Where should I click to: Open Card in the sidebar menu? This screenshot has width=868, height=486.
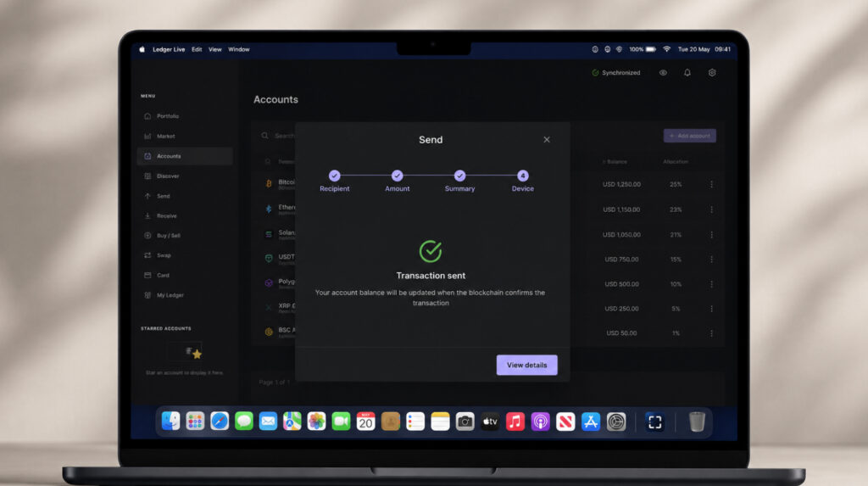pyautogui.click(x=184, y=276)
